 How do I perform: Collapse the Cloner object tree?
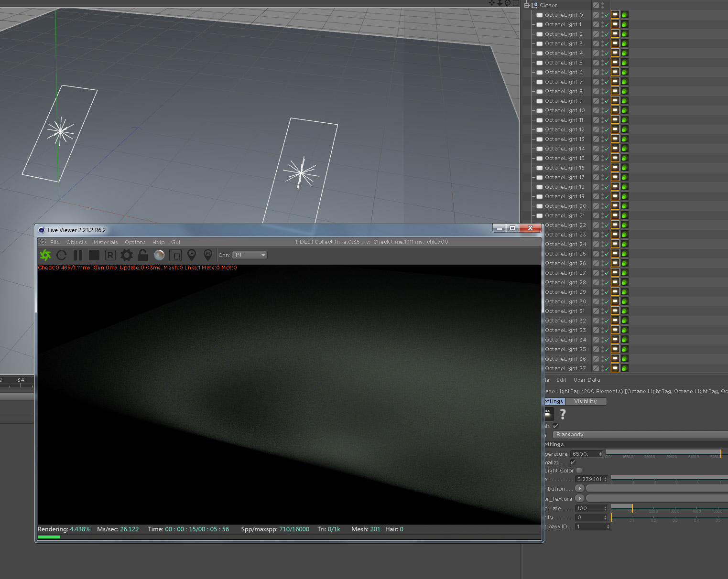point(527,5)
